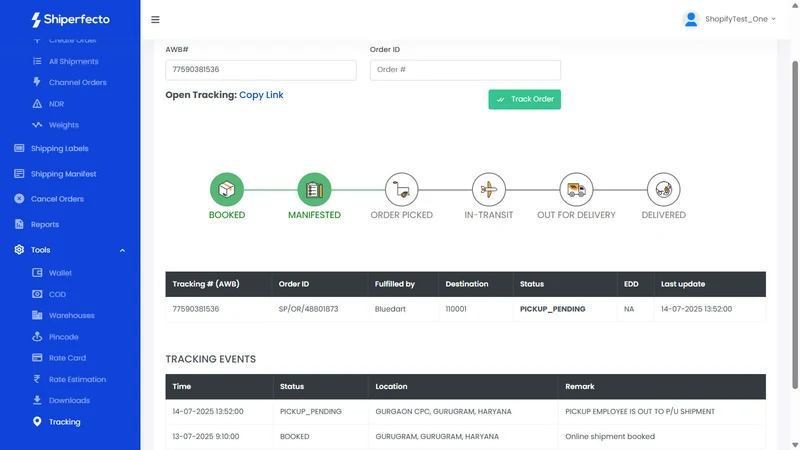800x450 pixels.
Task: Select Rate Estimation under Tools
Action: tap(78, 379)
